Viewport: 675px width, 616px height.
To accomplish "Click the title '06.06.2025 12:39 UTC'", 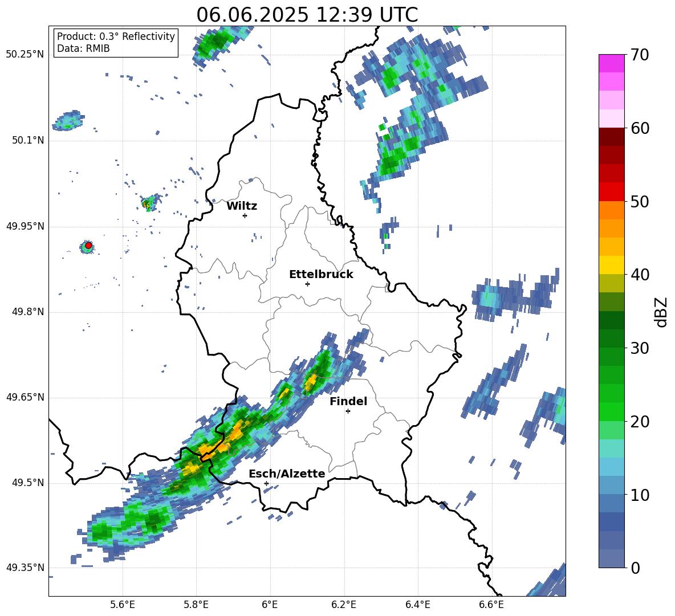I will [x=307, y=15].
